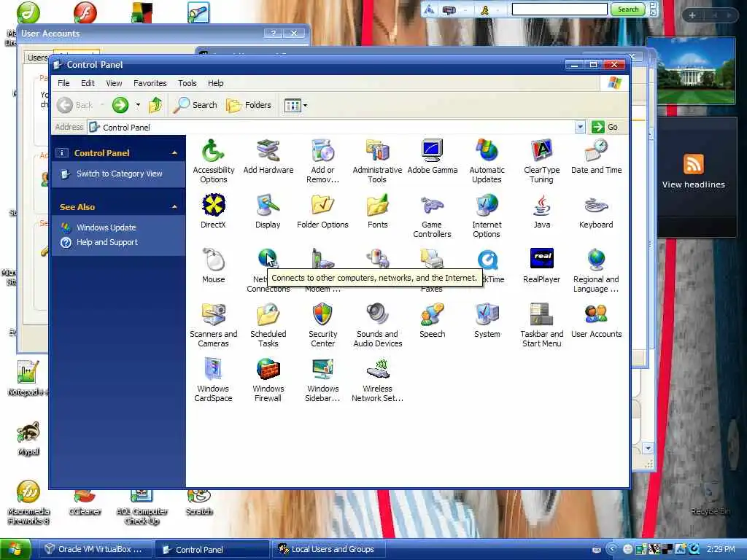Collapse the See Also section
The width and height of the screenshot is (747, 560).
tap(174, 206)
